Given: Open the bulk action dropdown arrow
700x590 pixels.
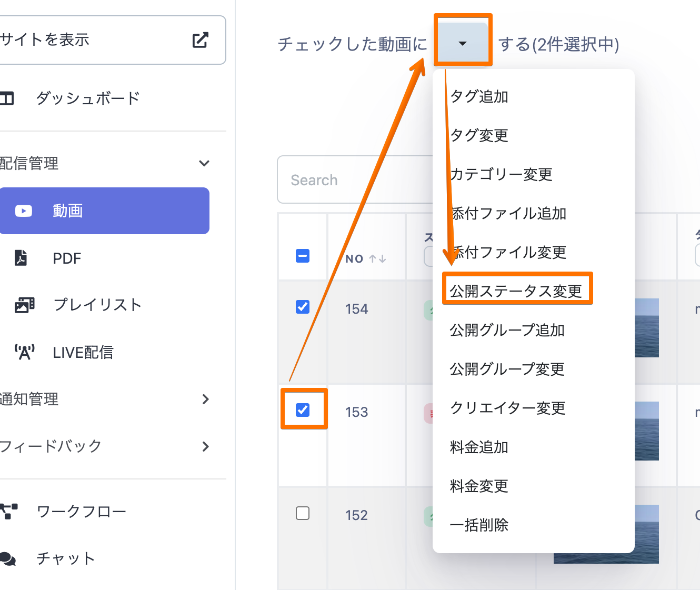Looking at the screenshot, I should click(463, 43).
